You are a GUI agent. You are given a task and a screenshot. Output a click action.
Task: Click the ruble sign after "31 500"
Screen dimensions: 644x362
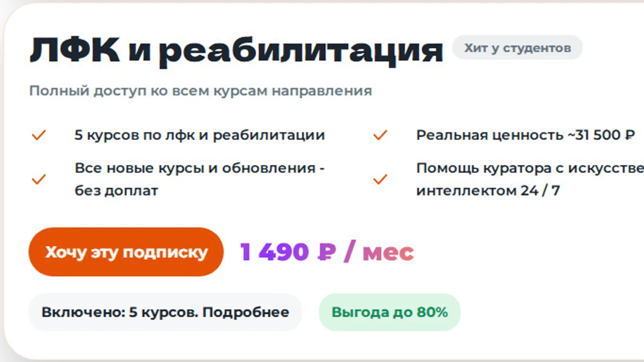click(x=630, y=135)
